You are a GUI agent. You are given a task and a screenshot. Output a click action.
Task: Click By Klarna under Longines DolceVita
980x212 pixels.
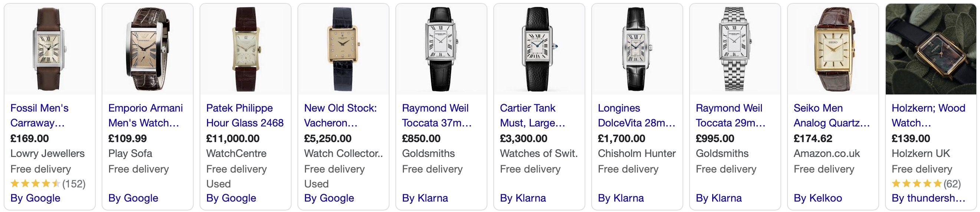point(621,198)
